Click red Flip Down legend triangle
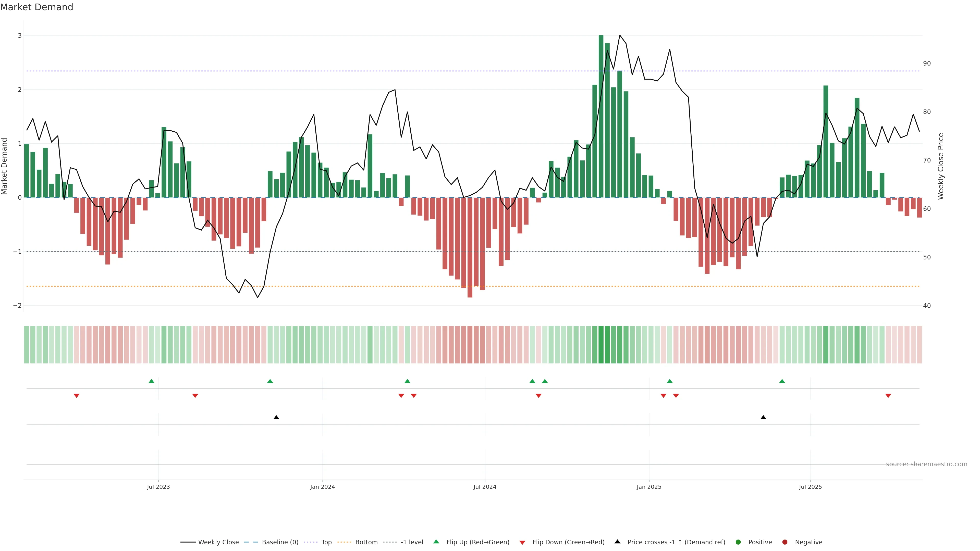The width and height of the screenshot is (980, 551). 522,543
